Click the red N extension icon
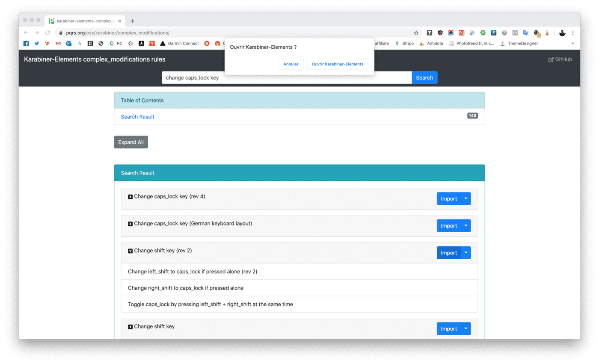This screenshot has height=364, width=599. click(x=462, y=33)
